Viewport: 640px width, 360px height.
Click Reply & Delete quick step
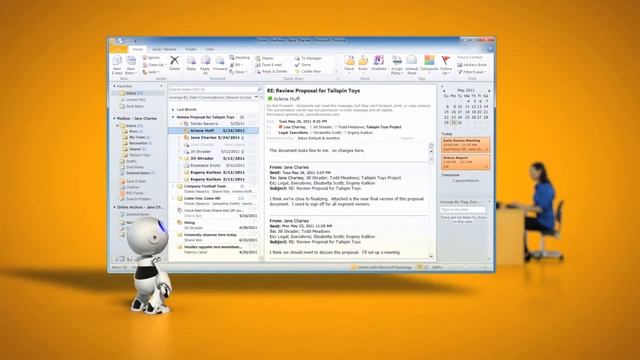271,71
